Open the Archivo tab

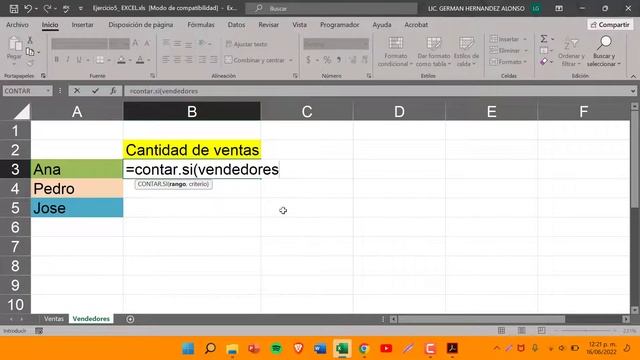coord(17,25)
